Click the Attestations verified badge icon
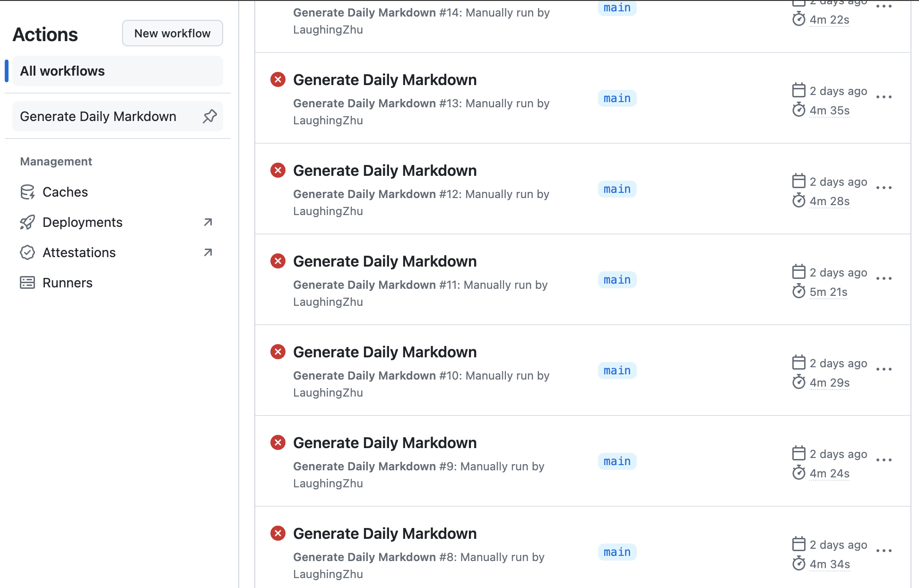The image size is (919, 588). 27,252
